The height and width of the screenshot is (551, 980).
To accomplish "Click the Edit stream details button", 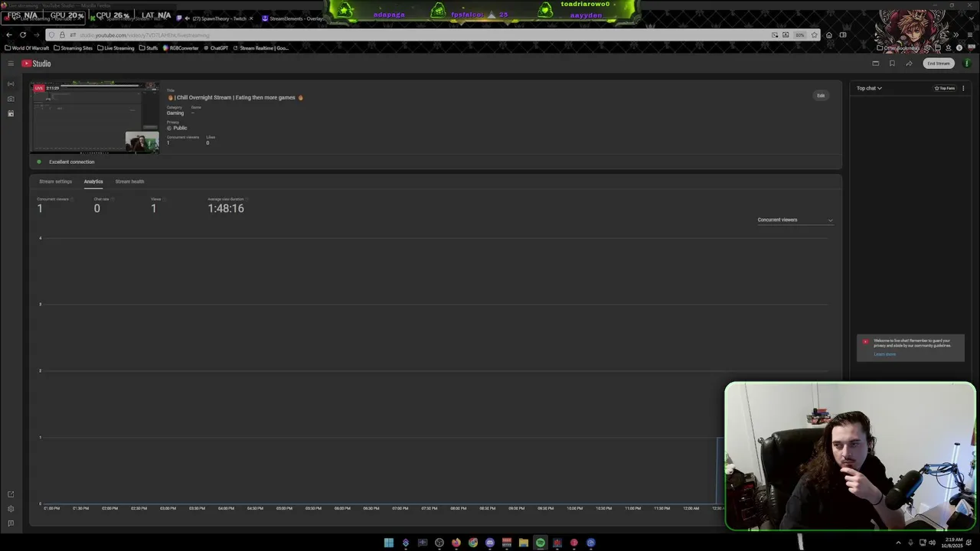I will point(821,96).
